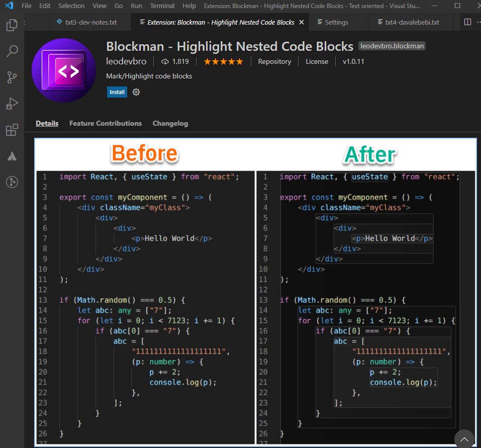Open the Feature Contributions tab
Screen dimensions: 481x448
click(106, 123)
